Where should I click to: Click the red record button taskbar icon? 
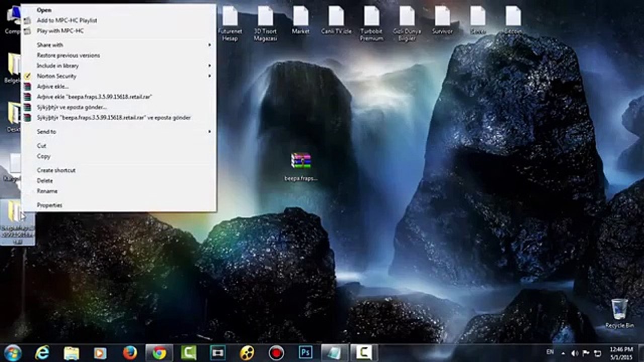pos(276,353)
